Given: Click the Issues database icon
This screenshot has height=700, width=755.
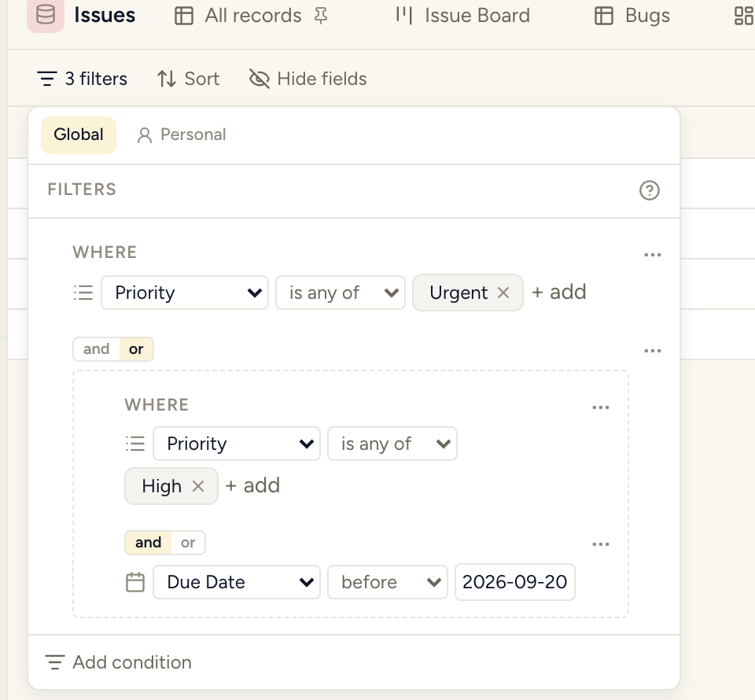Looking at the screenshot, I should 46,15.
